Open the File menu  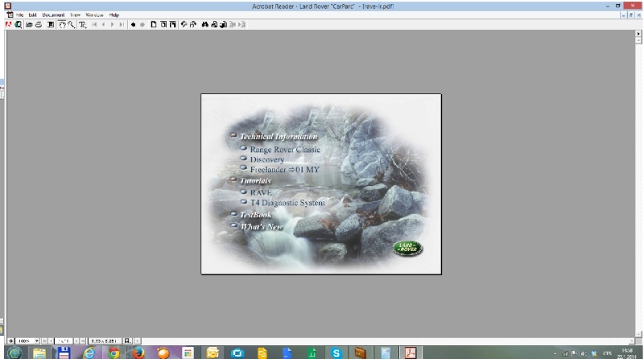(20, 14)
